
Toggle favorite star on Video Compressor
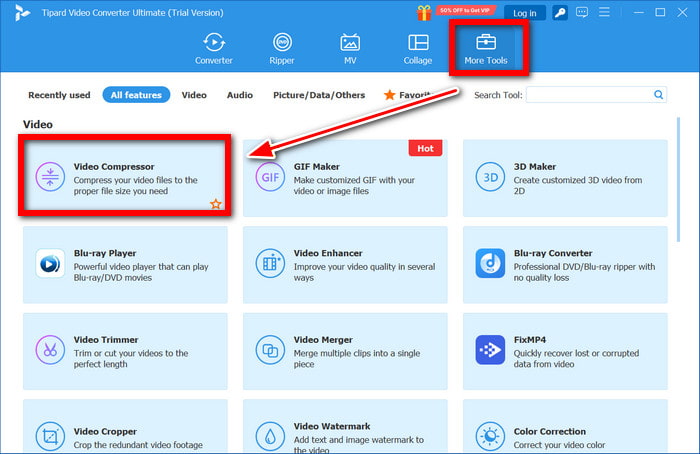click(x=215, y=204)
